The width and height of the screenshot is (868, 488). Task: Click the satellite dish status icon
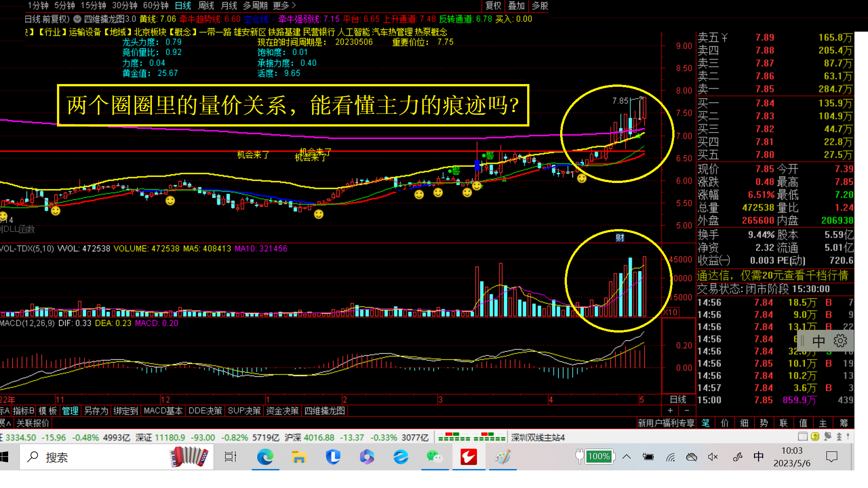(828, 436)
